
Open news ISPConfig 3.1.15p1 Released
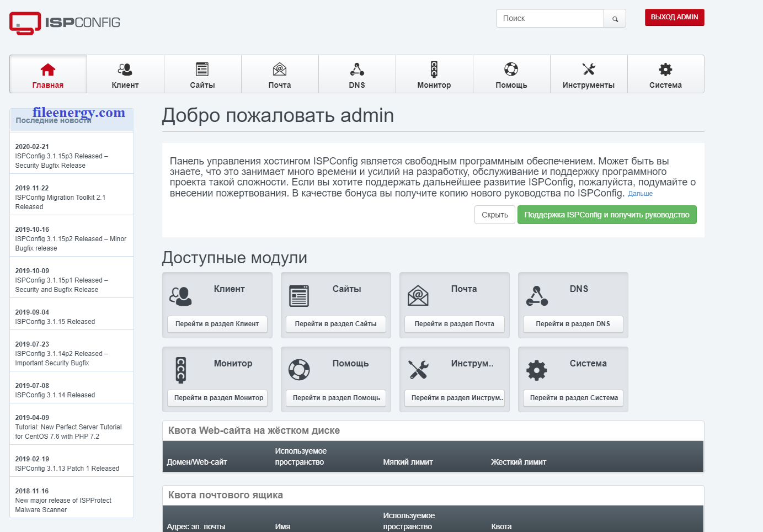coord(61,285)
